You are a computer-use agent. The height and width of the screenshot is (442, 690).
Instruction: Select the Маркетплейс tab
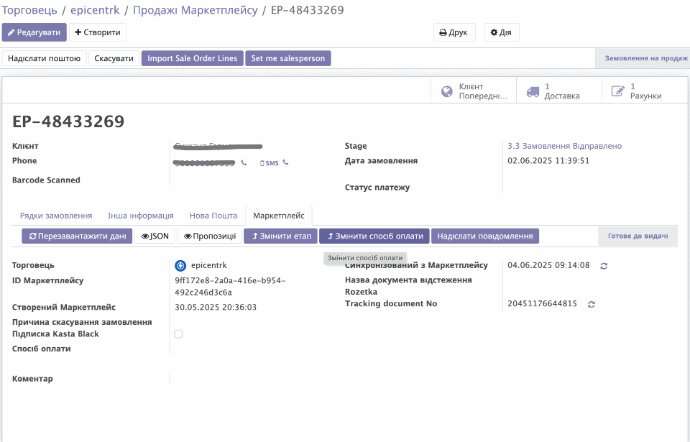click(279, 216)
